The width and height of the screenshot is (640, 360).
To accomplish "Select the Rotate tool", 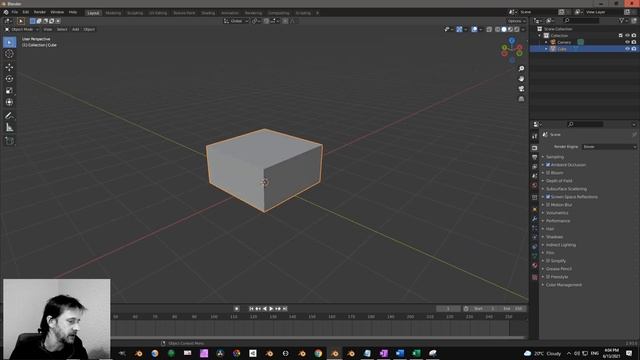I will pos(9,79).
